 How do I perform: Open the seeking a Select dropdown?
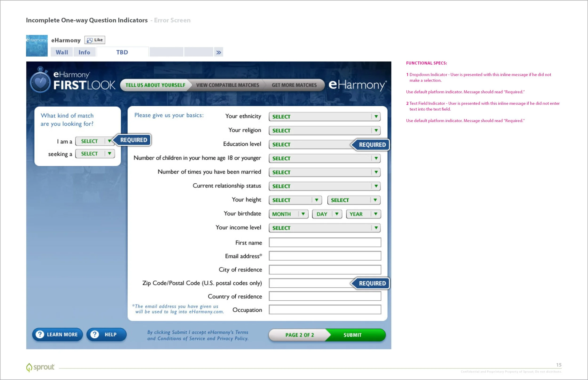pyautogui.click(x=95, y=154)
